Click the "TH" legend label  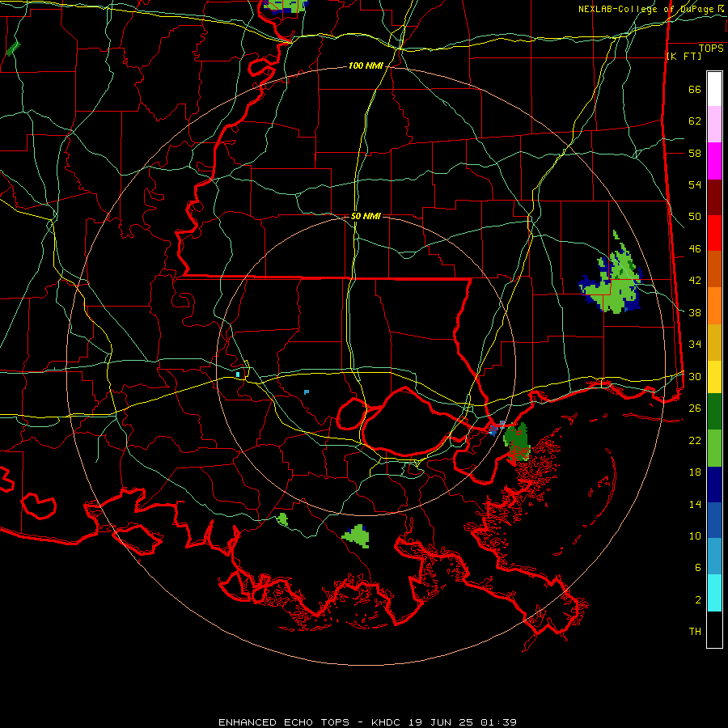point(695,631)
